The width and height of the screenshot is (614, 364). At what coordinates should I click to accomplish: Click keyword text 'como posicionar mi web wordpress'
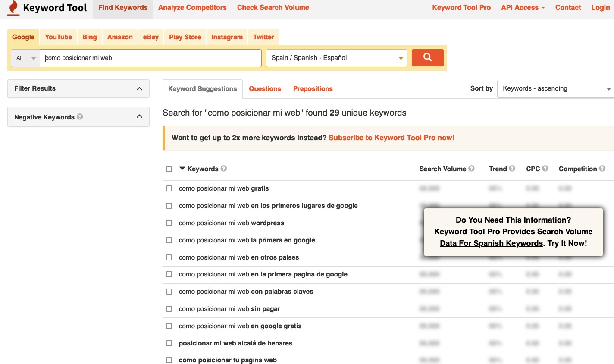coord(232,223)
